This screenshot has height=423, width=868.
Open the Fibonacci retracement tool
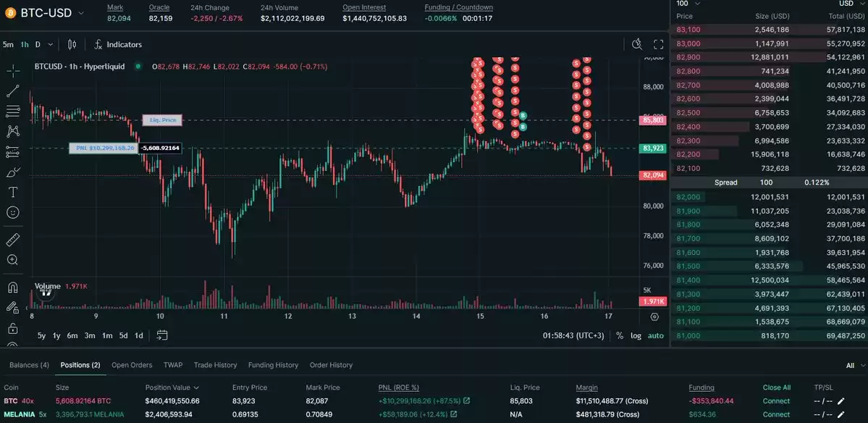(13, 111)
